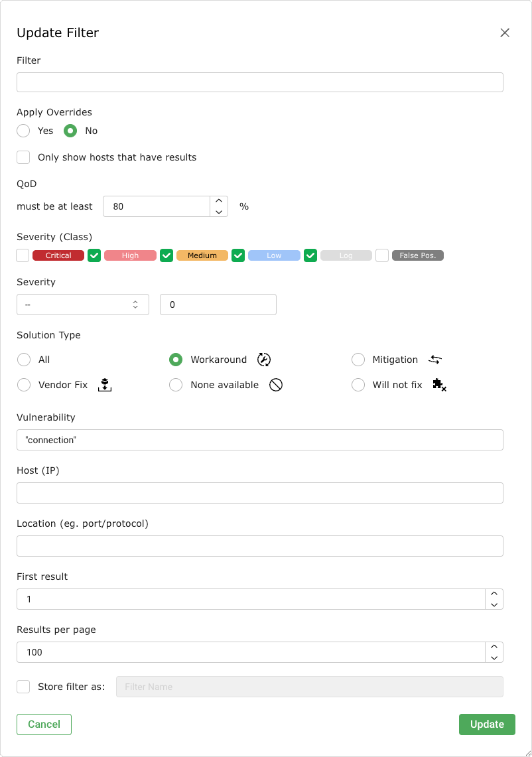Click the None available prohibited icon
The image size is (532, 757).
tap(276, 385)
